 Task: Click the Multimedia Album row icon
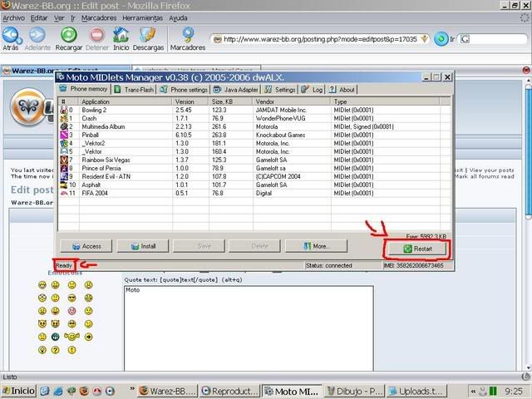point(64,126)
